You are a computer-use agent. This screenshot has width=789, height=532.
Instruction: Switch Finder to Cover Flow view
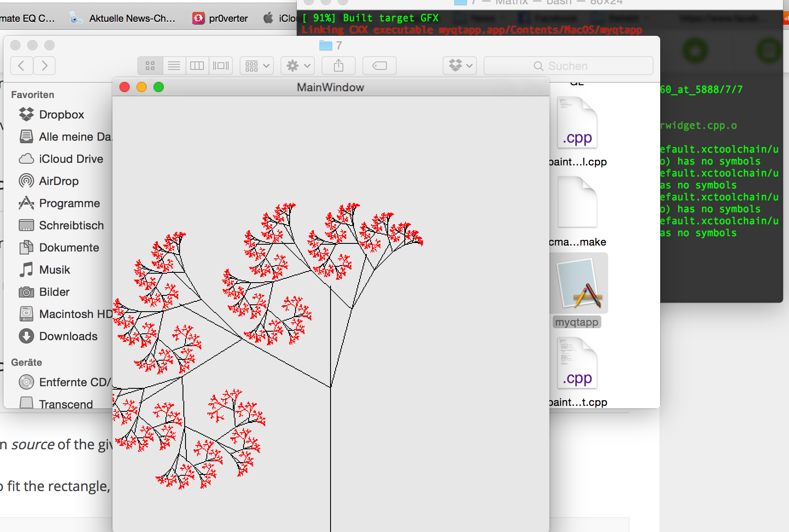[x=221, y=66]
